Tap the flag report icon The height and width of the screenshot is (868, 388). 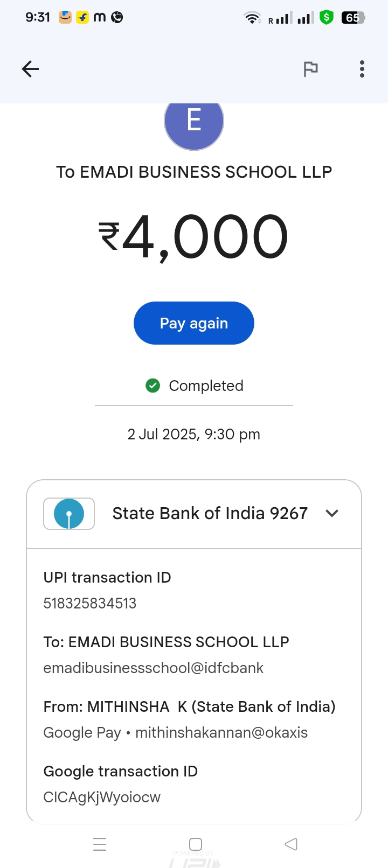pyautogui.click(x=310, y=69)
